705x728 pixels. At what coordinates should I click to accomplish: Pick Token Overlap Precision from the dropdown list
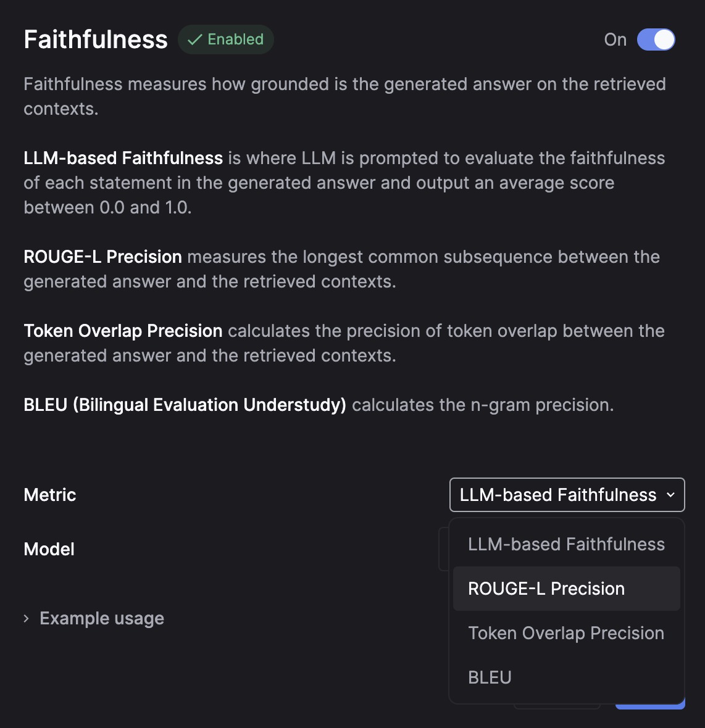click(x=566, y=633)
